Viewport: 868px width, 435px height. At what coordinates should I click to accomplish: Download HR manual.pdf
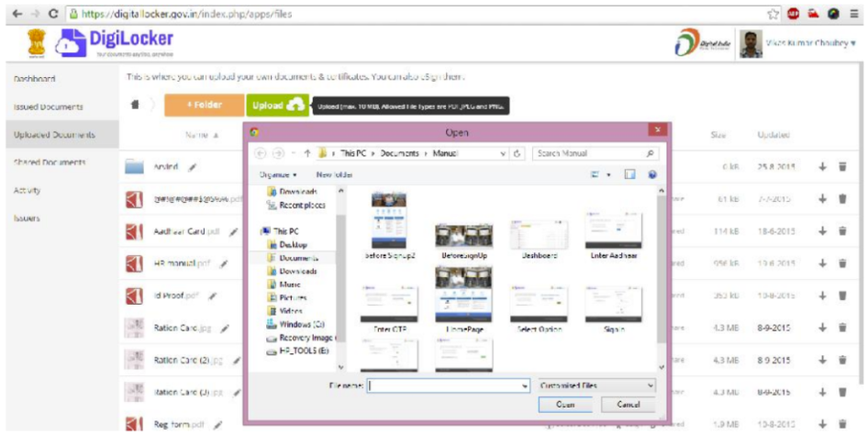pos(823,262)
